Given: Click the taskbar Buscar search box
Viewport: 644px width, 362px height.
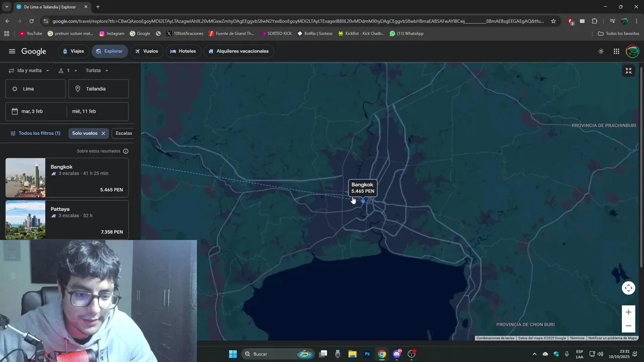Looking at the screenshot, I should pos(278,354).
